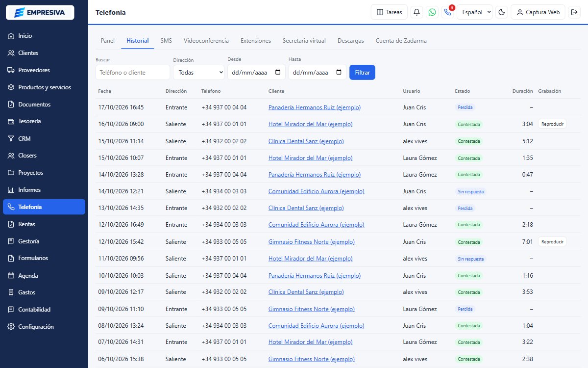Open Rentas in the sidebar

[x=44, y=224]
